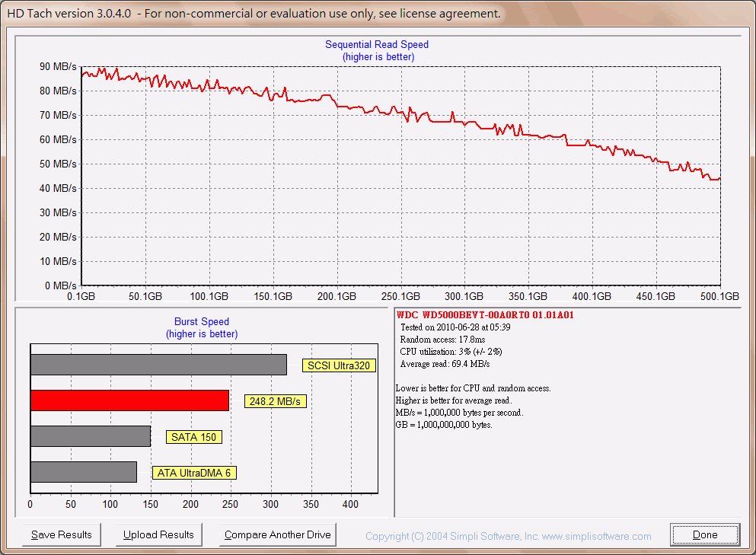Click the 250.1GB axis label
The image size is (756, 555).
[400, 297]
